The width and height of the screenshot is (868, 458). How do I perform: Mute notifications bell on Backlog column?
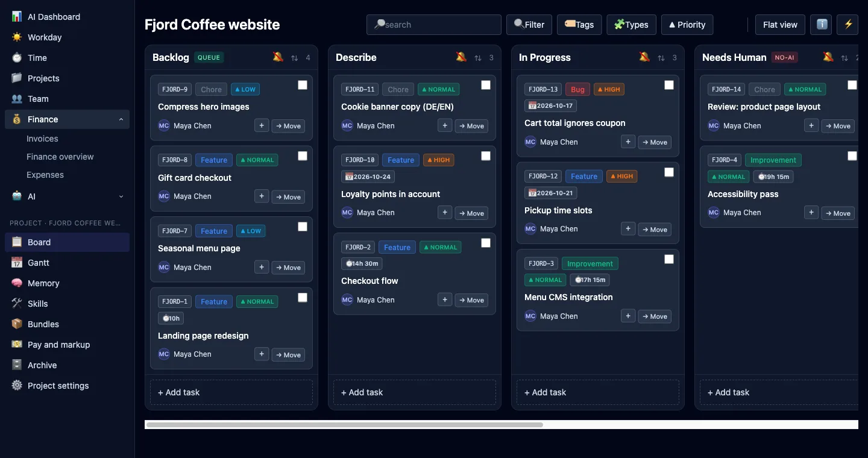pos(278,57)
